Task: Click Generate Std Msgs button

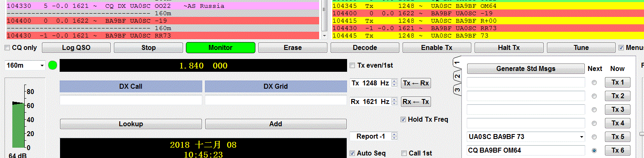Action: [x=526, y=68]
